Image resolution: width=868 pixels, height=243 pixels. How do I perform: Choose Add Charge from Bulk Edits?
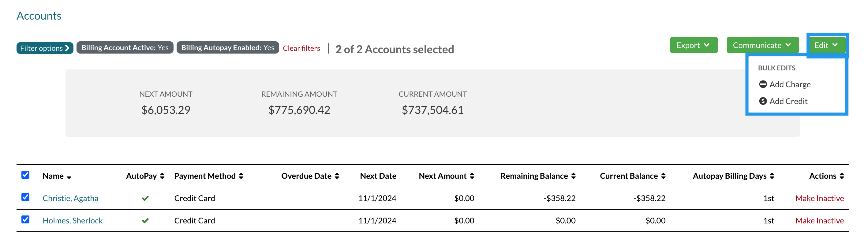click(x=789, y=84)
